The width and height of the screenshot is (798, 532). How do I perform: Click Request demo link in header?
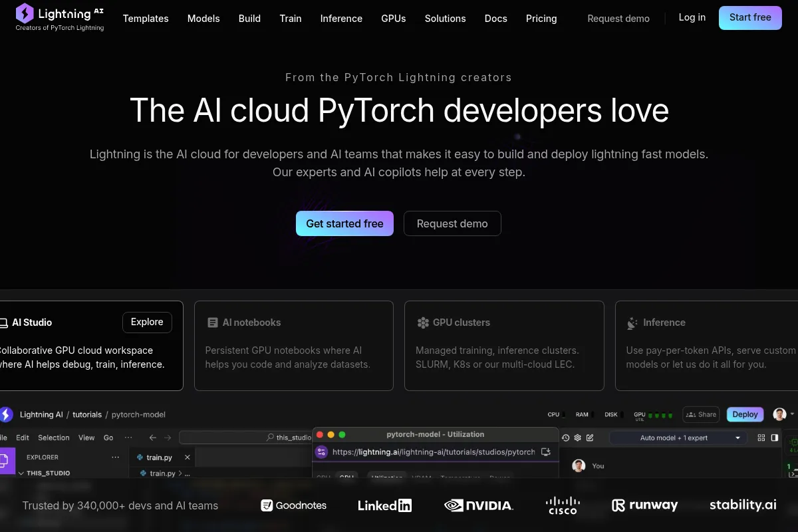pyautogui.click(x=618, y=19)
